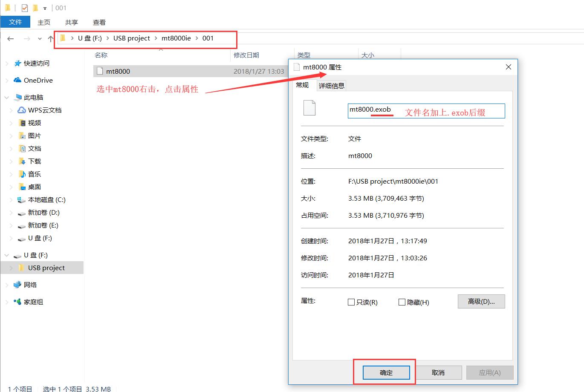The width and height of the screenshot is (584, 392).
Task: Close the mt8000 属性 dialog
Action: tap(508, 67)
